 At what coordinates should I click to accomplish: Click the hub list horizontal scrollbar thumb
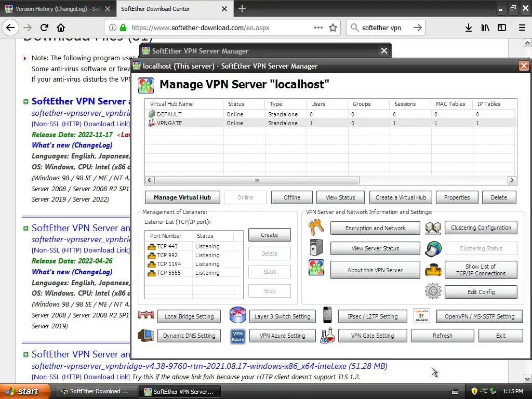[257, 180]
